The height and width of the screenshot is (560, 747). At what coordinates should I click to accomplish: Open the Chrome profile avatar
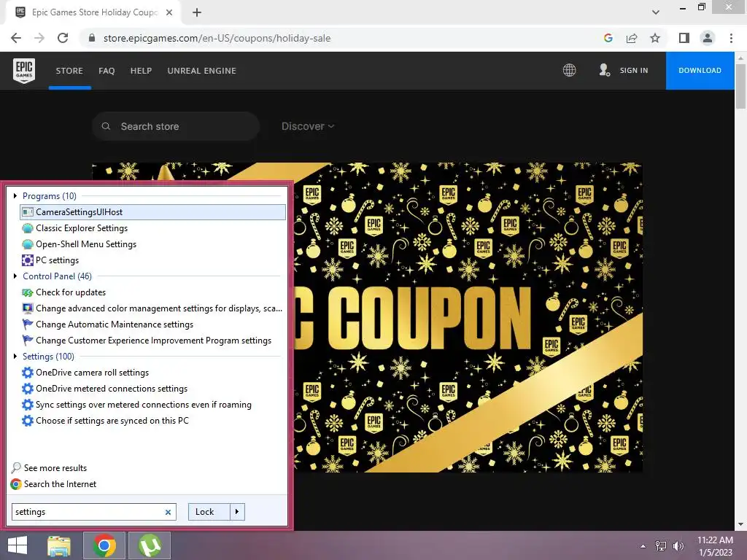click(x=708, y=38)
